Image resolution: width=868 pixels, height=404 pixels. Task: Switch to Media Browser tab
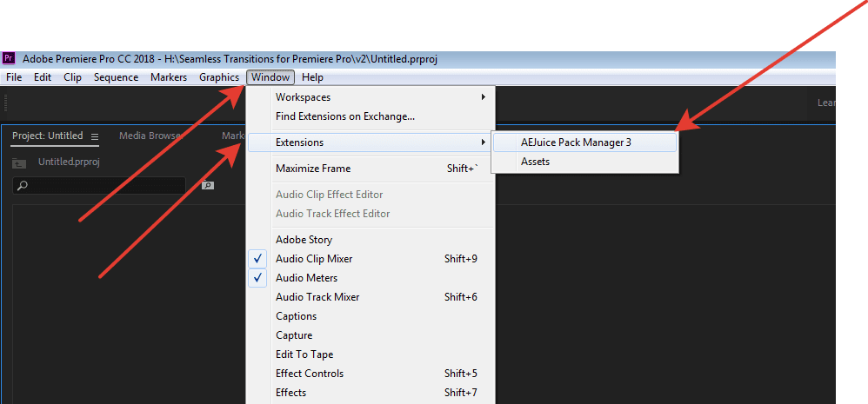pyautogui.click(x=150, y=136)
